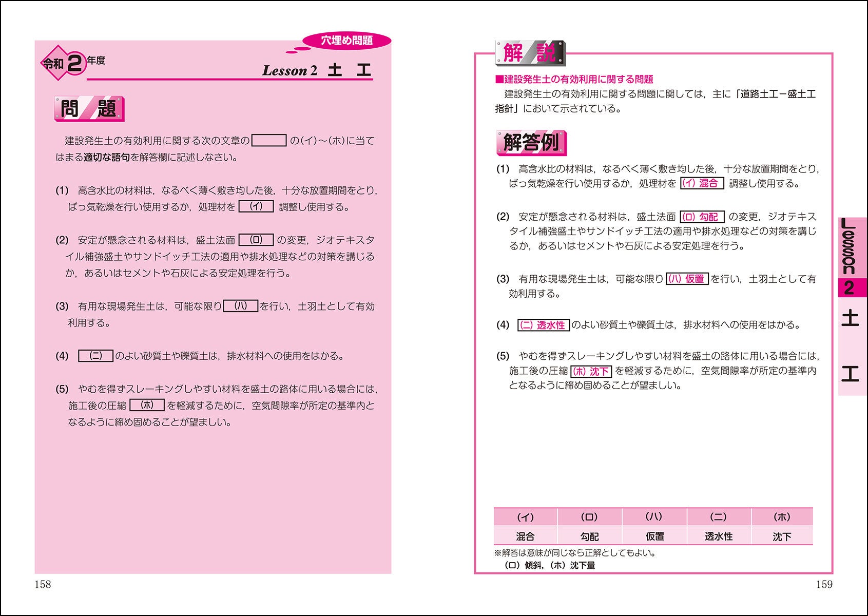Click the boxed answer '(ニ) 透水性' in the answer text
This screenshot has width=868, height=616.
click(544, 325)
